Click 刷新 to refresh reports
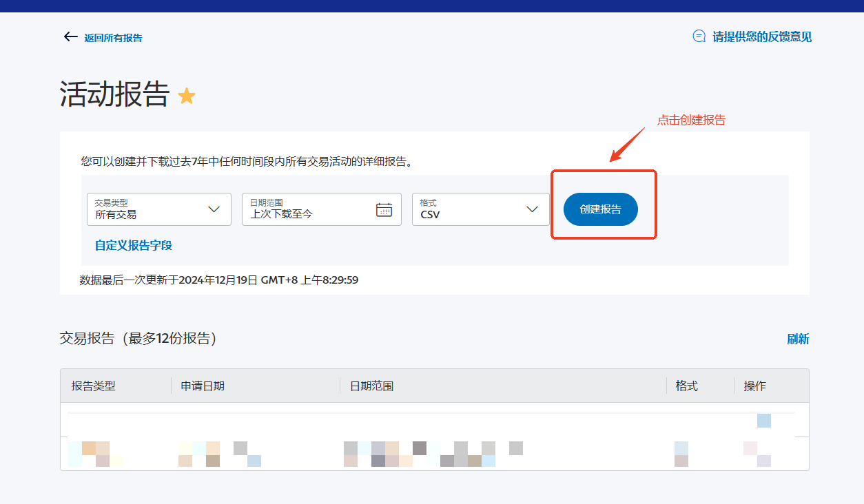The image size is (864, 504). (x=798, y=339)
